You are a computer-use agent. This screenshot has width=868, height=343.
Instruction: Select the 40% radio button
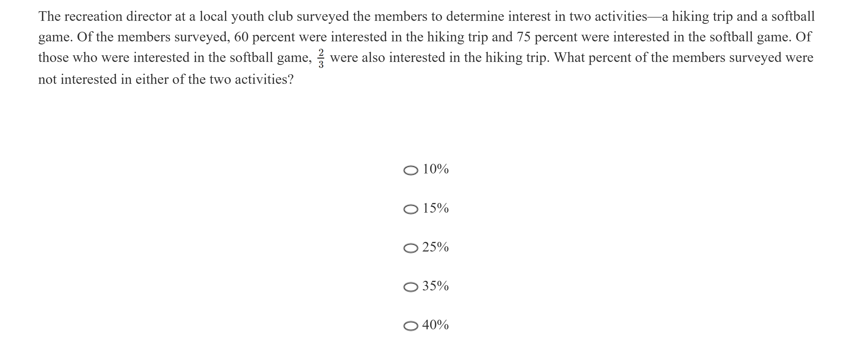point(410,326)
